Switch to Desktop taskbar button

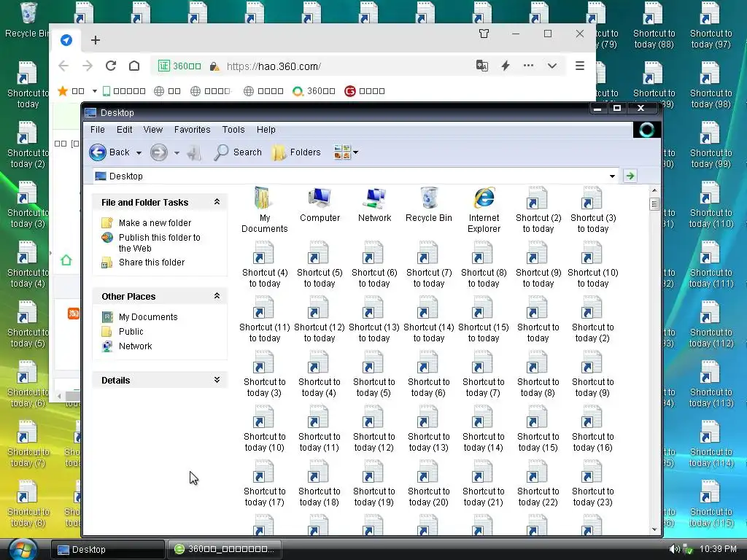(108, 550)
